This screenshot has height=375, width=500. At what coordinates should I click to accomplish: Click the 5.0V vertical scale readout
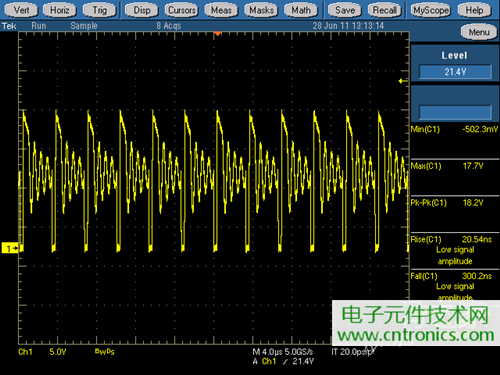click(58, 352)
